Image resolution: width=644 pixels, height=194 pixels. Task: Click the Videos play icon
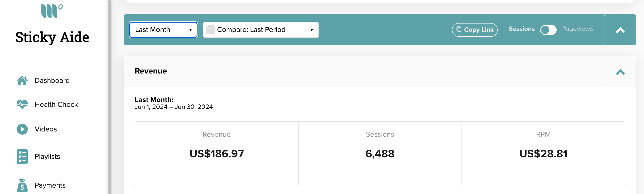[x=22, y=129]
